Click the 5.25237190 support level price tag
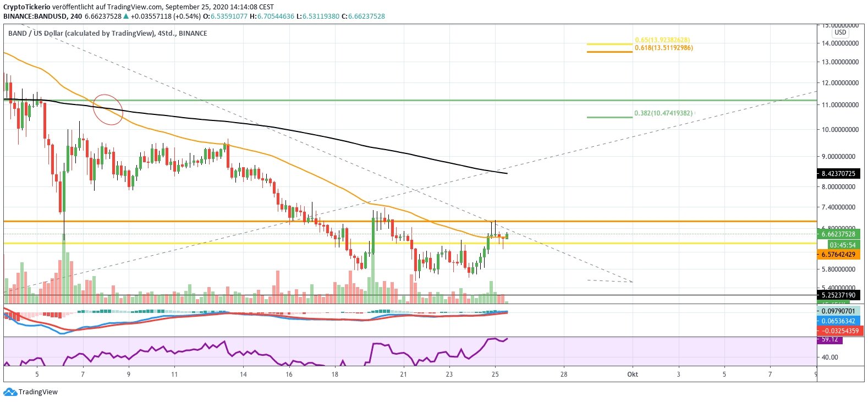868x402 pixels. pyautogui.click(x=838, y=295)
